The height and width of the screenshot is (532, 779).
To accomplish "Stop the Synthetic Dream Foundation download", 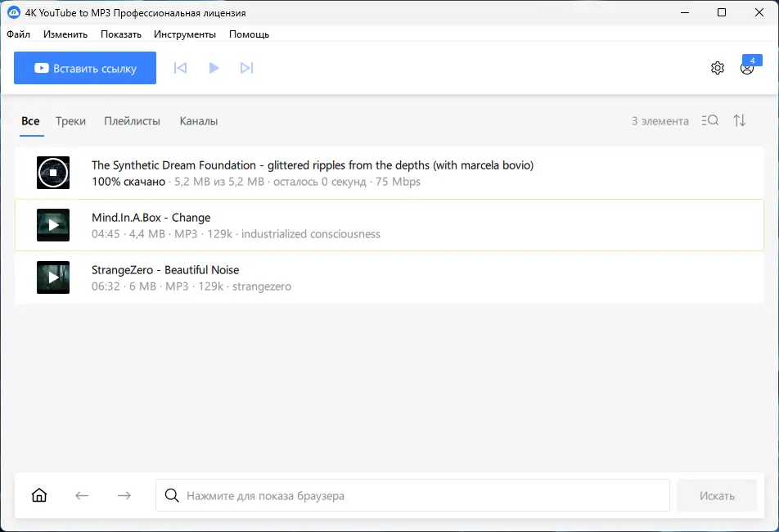I will pyautogui.click(x=53, y=173).
